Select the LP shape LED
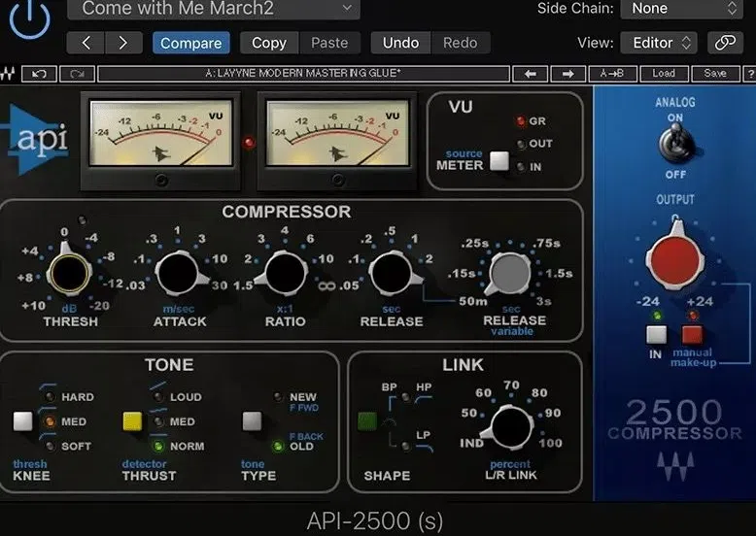Image resolution: width=756 pixels, height=536 pixels. [x=406, y=446]
